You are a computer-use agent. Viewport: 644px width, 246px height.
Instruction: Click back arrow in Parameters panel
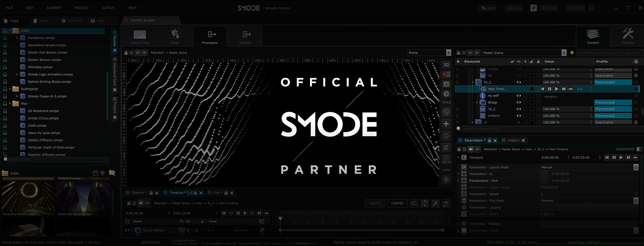click(x=471, y=149)
